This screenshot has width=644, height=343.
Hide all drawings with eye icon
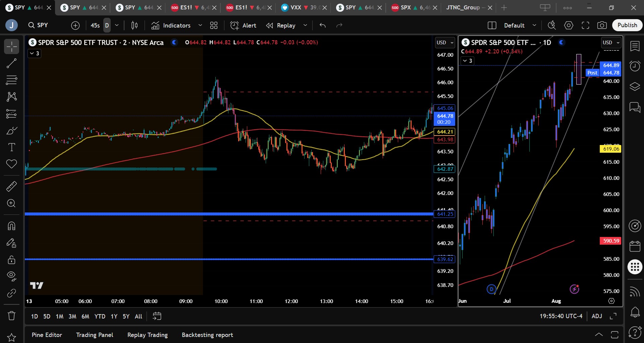tap(11, 276)
